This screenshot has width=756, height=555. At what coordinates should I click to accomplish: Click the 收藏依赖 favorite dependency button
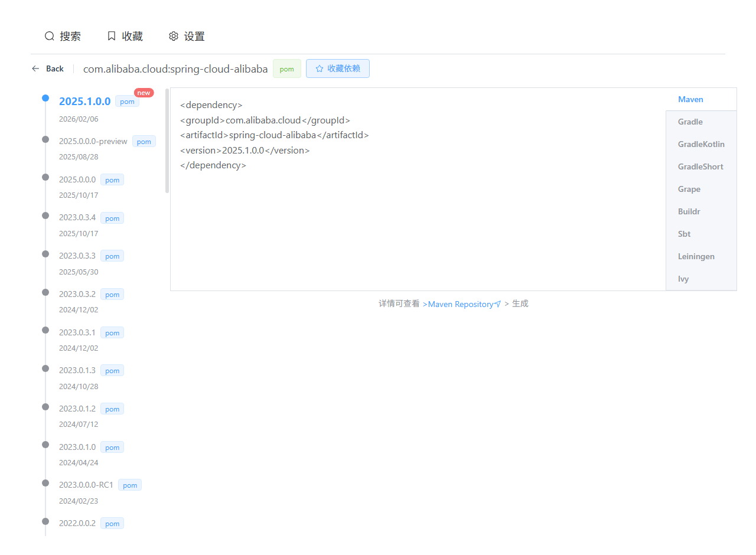[x=338, y=68]
